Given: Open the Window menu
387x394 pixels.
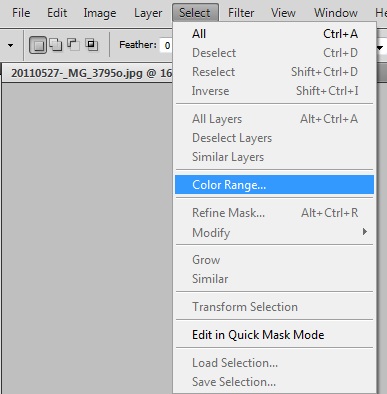Looking at the screenshot, I should point(336,13).
